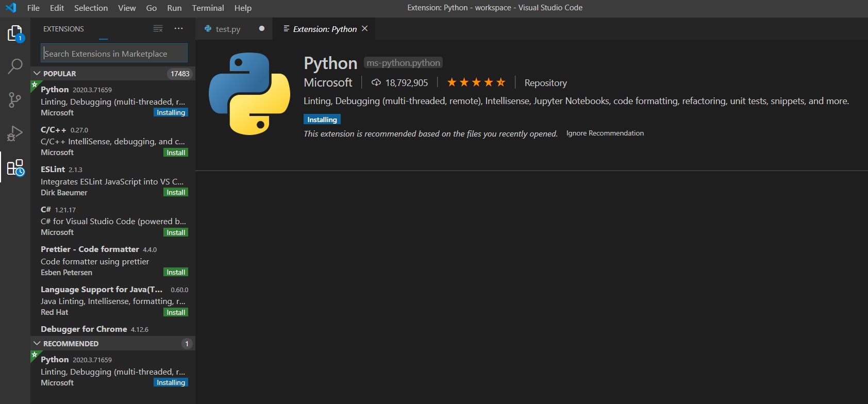Open the Go menu

(151, 8)
